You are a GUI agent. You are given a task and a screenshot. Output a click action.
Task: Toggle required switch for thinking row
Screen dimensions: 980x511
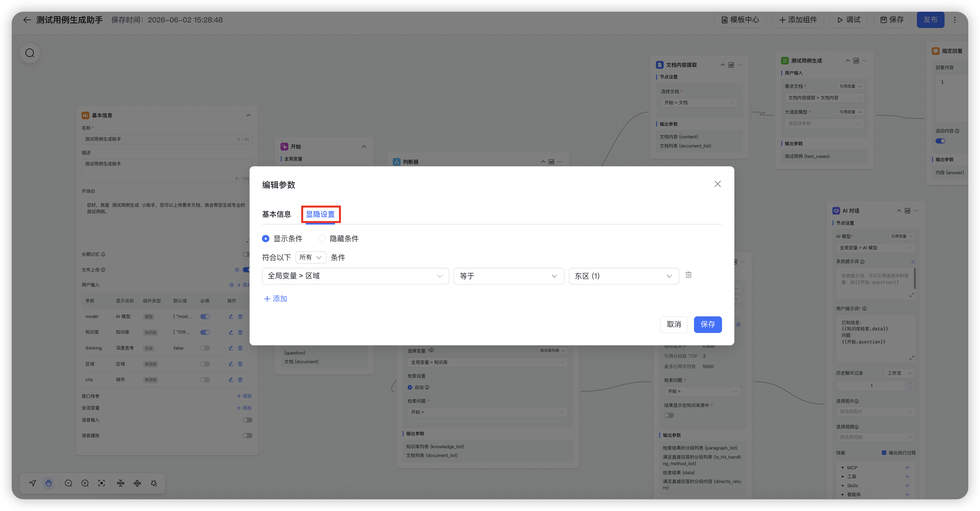(205, 348)
